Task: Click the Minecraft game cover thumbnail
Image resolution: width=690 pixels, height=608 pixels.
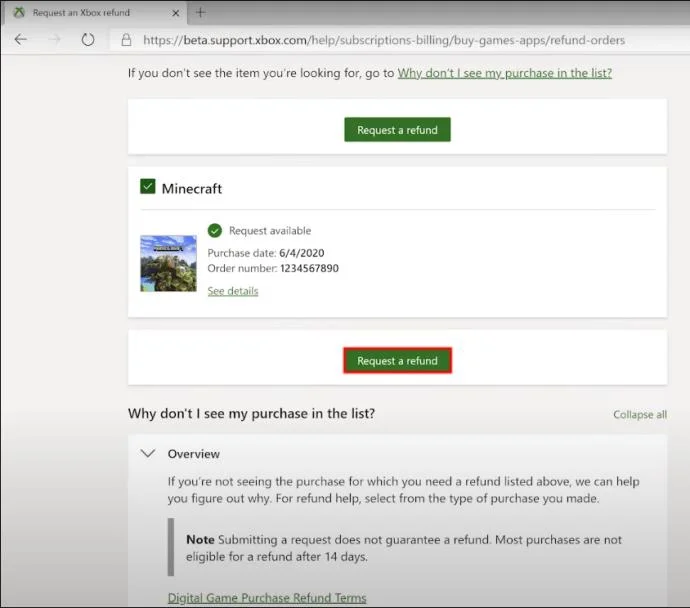Action: (169, 264)
